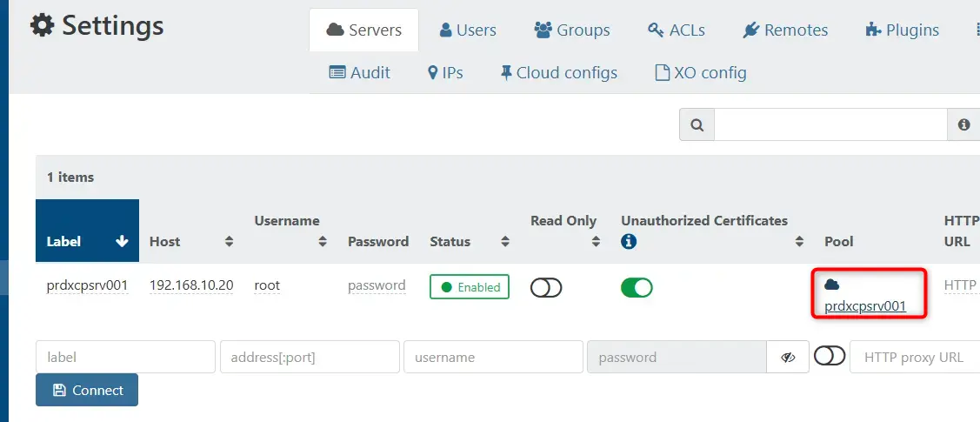Toggle password visibility eye icon
The image size is (980, 422).
coord(788,357)
